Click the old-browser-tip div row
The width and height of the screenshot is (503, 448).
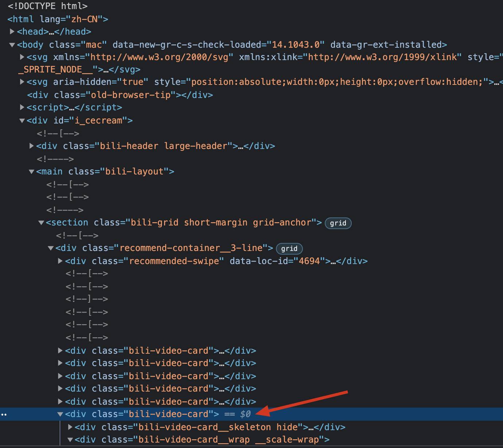coord(120,95)
